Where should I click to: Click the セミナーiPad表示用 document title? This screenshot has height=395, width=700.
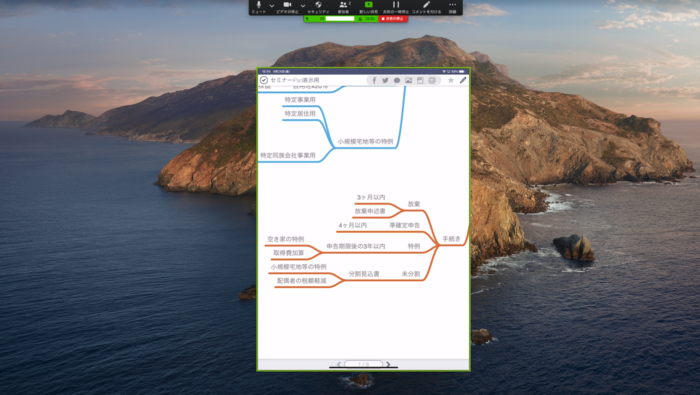tap(295, 80)
